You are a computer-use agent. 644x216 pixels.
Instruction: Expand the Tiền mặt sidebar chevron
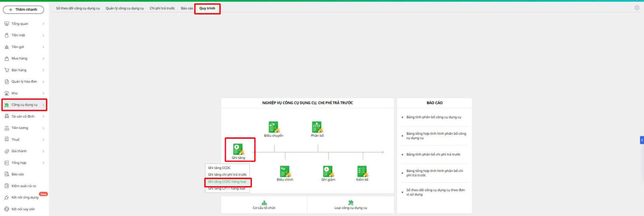pyautogui.click(x=43, y=35)
